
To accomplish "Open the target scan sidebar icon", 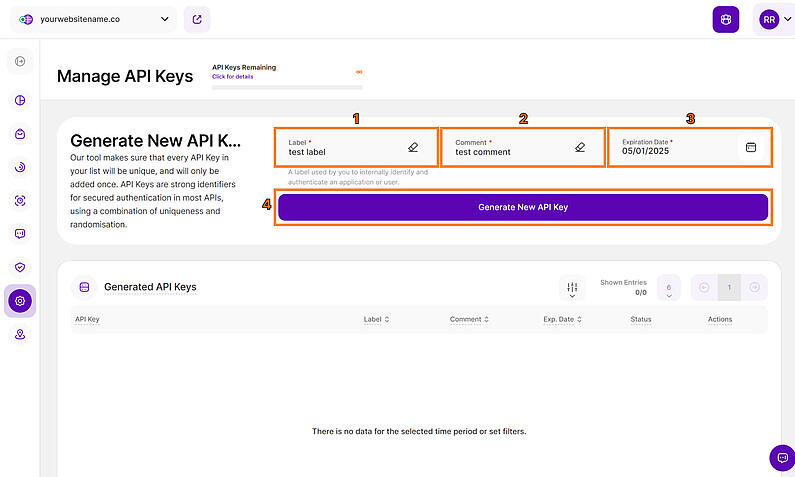I will [20, 201].
